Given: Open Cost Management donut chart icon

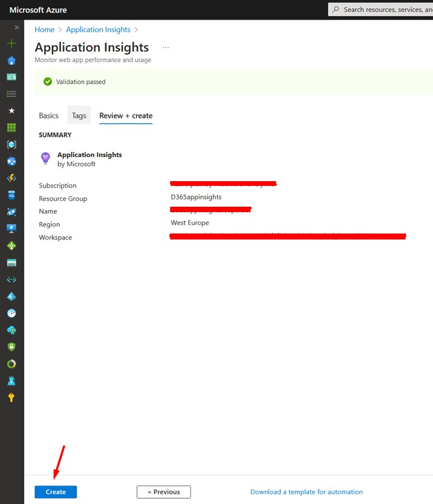Looking at the screenshot, I should pyautogui.click(x=11, y=364).
